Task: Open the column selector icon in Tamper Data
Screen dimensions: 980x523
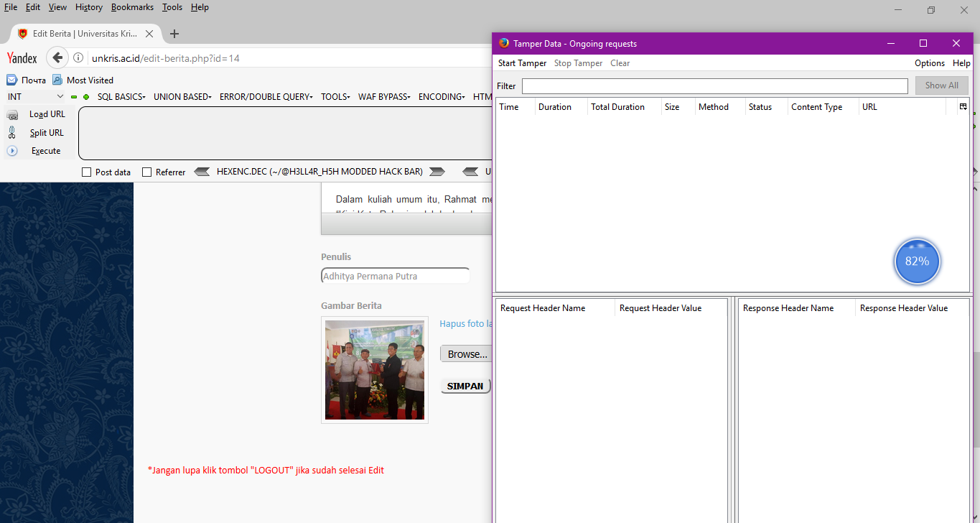Action: pyautogui.click(x=963, y=106)
